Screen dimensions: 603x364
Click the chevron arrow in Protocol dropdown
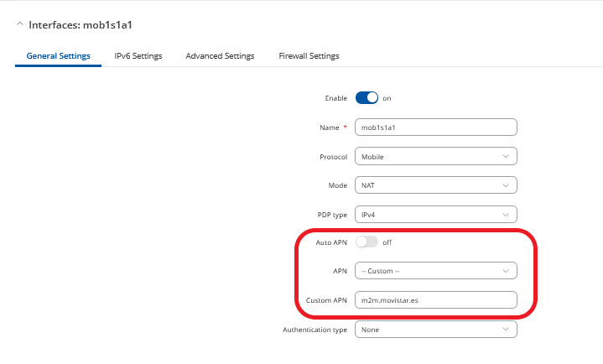[506, 156]
